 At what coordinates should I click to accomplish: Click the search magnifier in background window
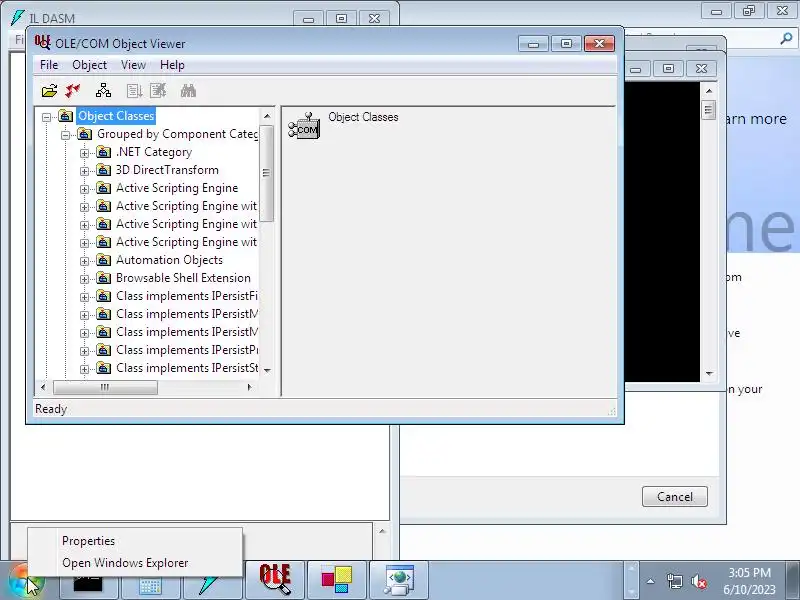[x=786, y=38]
